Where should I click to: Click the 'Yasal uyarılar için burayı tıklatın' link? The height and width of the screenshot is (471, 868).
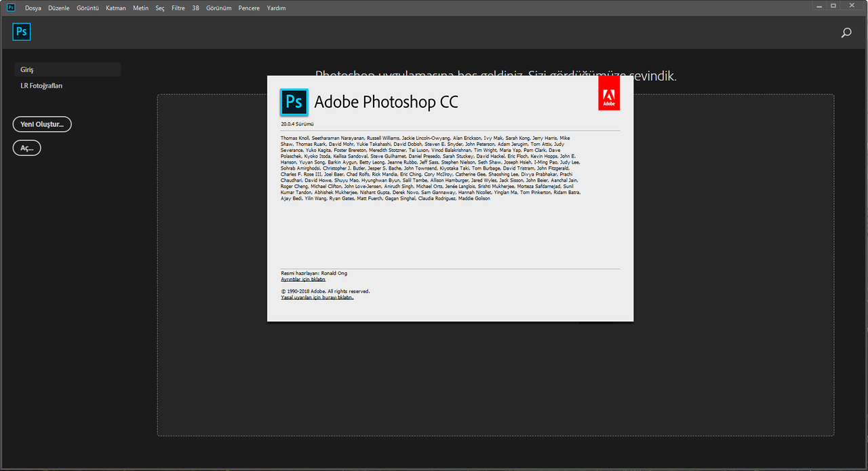click(317, 297)
